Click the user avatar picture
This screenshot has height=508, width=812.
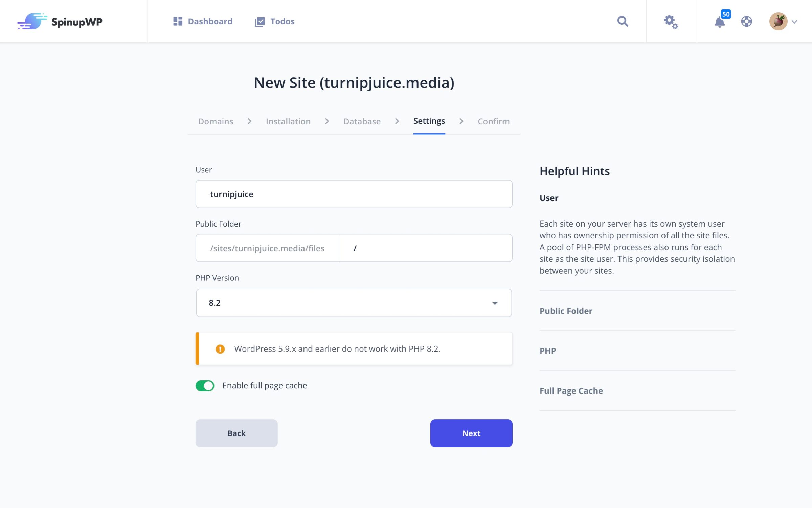(x=778, y=21)
